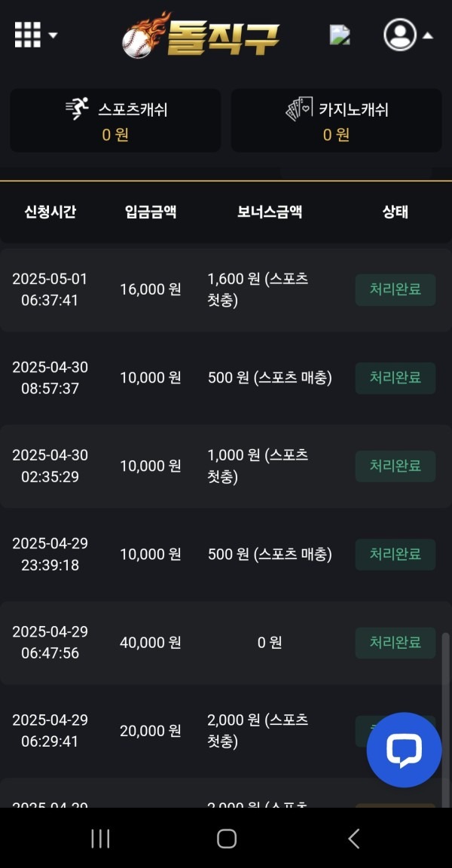Open the app grid menu icon
Viewport: 452px width, 868px height.
point(28,35)
